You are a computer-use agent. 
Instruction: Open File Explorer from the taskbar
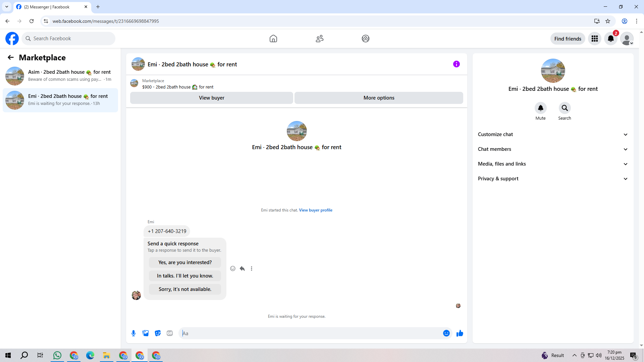point(107,355)
